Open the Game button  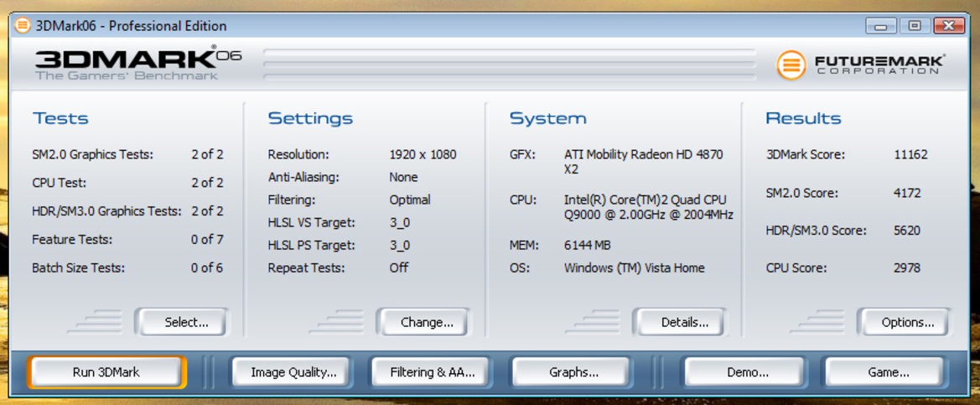888,372
